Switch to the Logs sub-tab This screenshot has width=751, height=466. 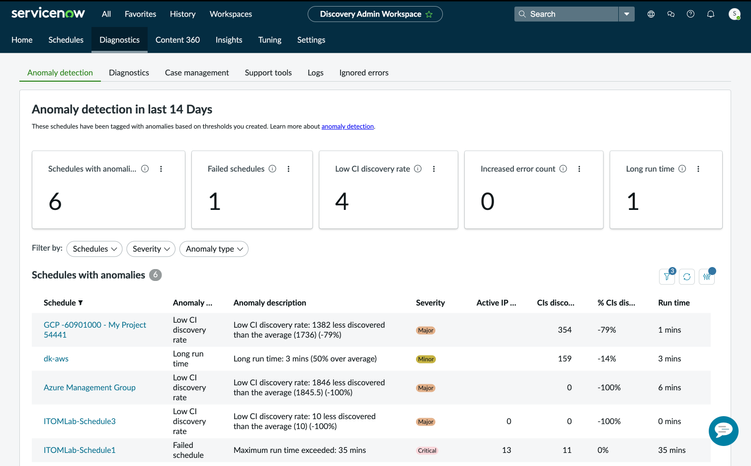coord(315,73)
